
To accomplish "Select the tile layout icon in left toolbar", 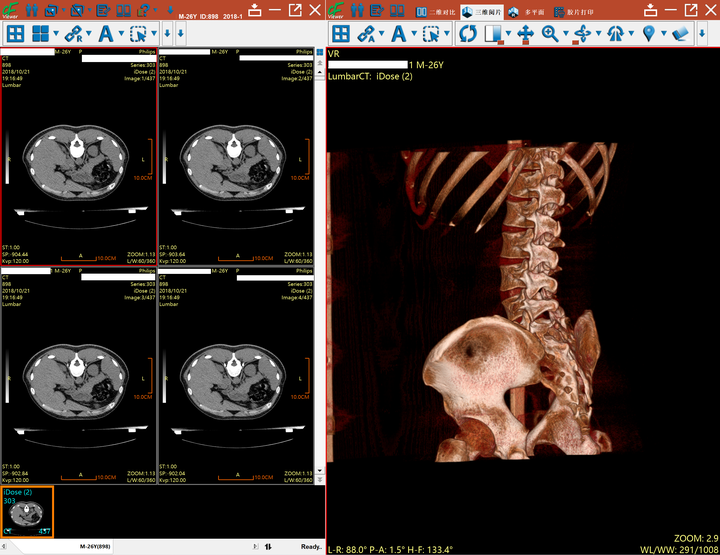I will coord(40,34).
